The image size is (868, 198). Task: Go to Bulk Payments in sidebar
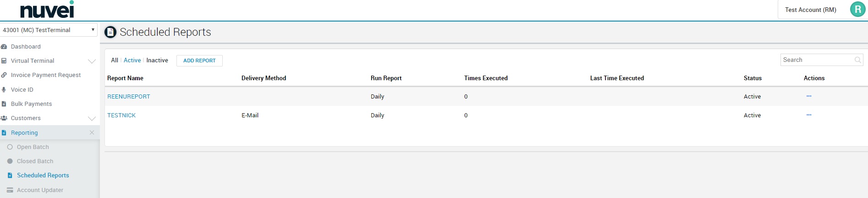pos(31,104)
